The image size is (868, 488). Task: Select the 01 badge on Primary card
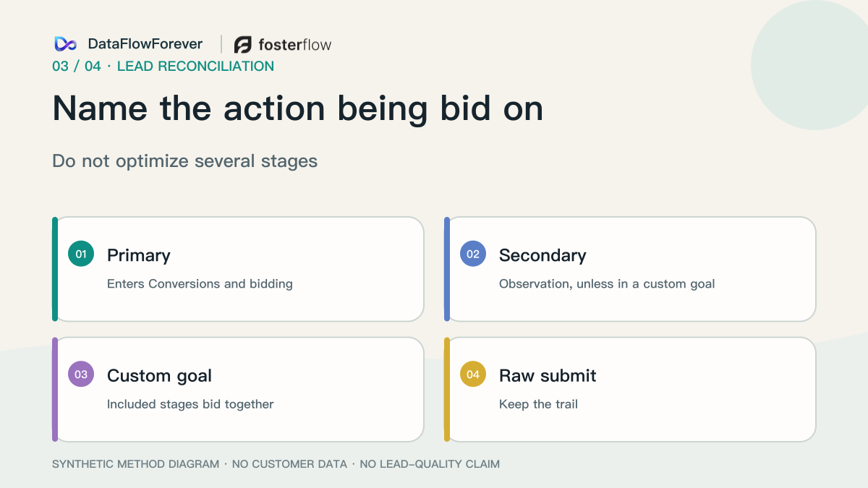81,254
